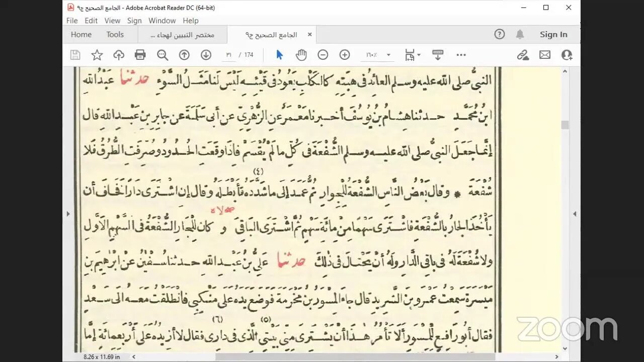This screenshot has height=362, width=644.
Task: Click the vertical scrollbar thumb
Action: tap(565, 125)
